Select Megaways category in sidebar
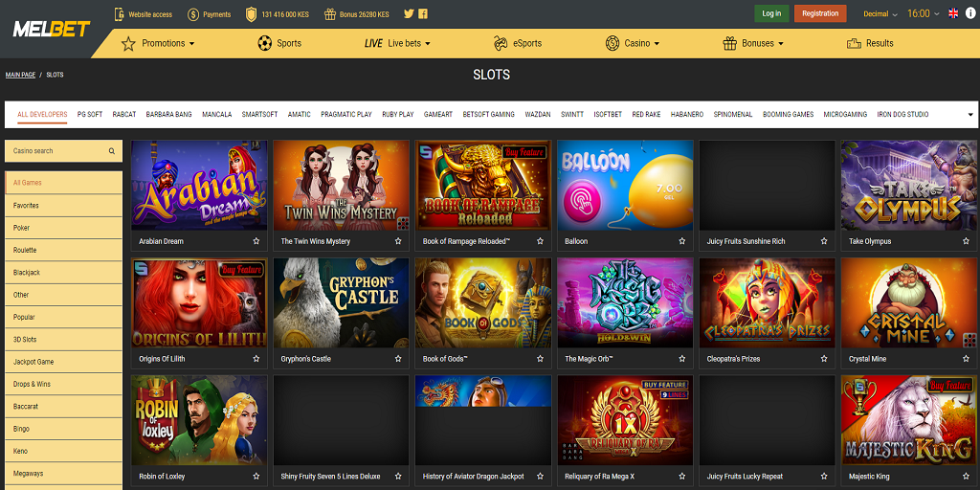The height and width of the screenshot is (490, 980). point(64,473)
